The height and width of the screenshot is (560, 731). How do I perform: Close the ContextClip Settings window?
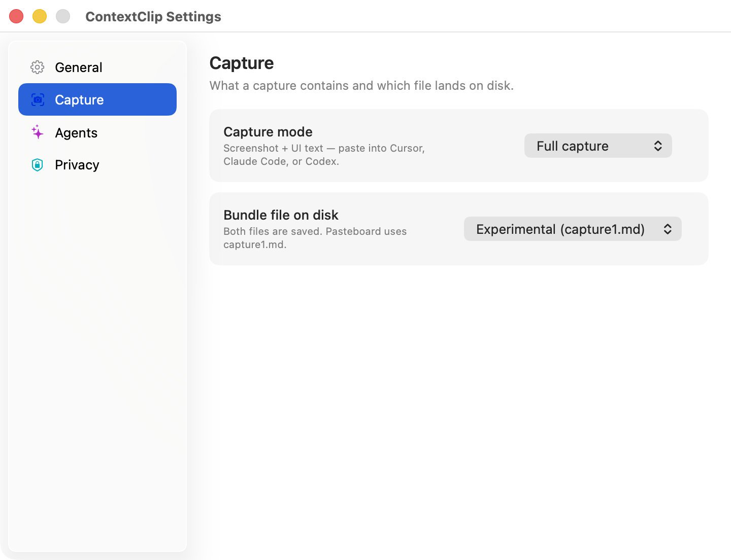point(16,16)
